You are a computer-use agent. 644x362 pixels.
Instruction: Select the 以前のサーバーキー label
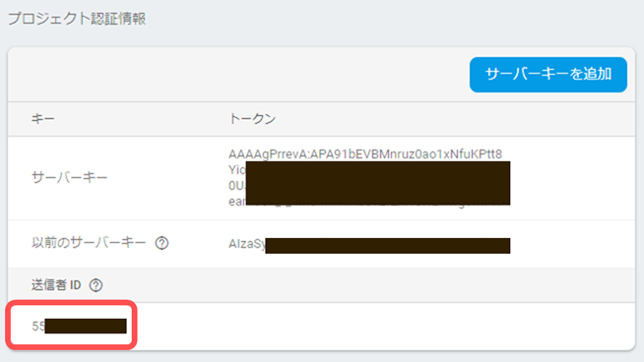tap(89, 243)
